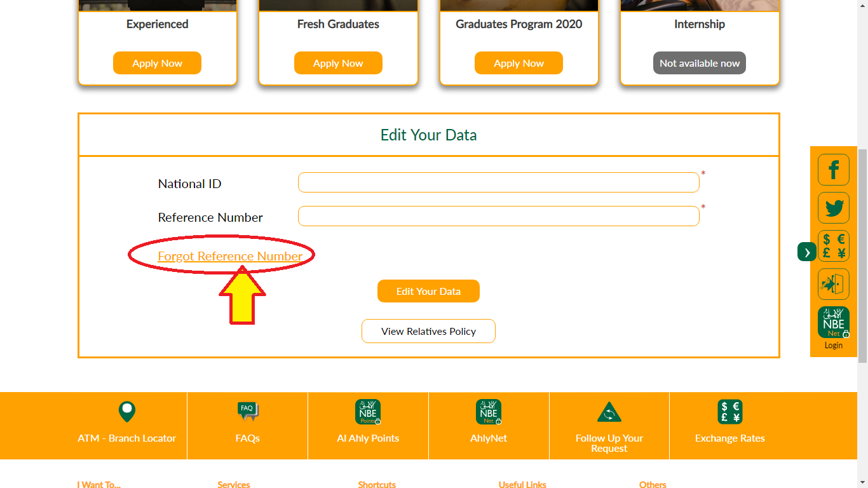This screenshot has height=488, width=868.
Task: Click inside the National ID field
Action: pos(498,182)
